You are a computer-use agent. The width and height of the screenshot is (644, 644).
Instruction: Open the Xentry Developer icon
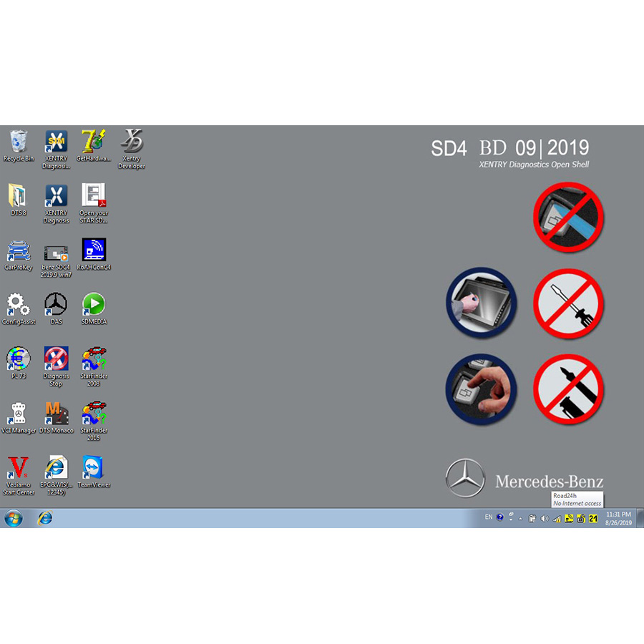(x=132, y=142)
